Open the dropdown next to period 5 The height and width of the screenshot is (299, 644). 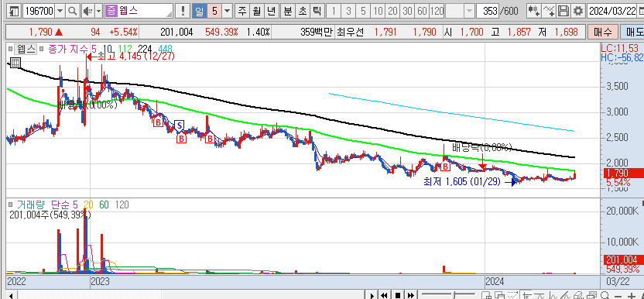(x=228, y=11)
